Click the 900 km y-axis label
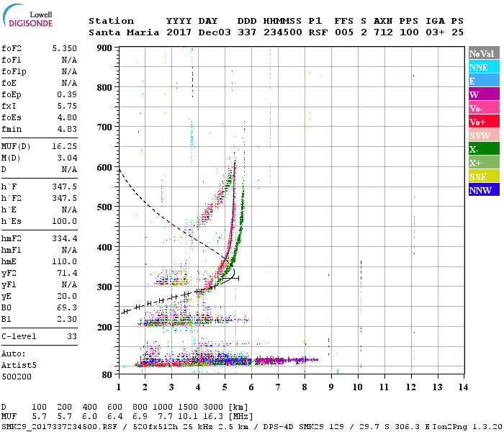The image size is (504, 432). [104, 48]
